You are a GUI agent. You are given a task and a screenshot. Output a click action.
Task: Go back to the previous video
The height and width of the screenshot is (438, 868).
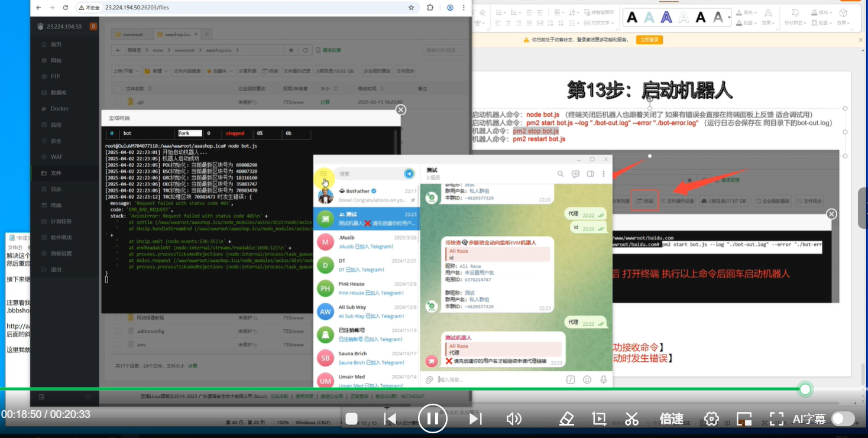(390, 419)
